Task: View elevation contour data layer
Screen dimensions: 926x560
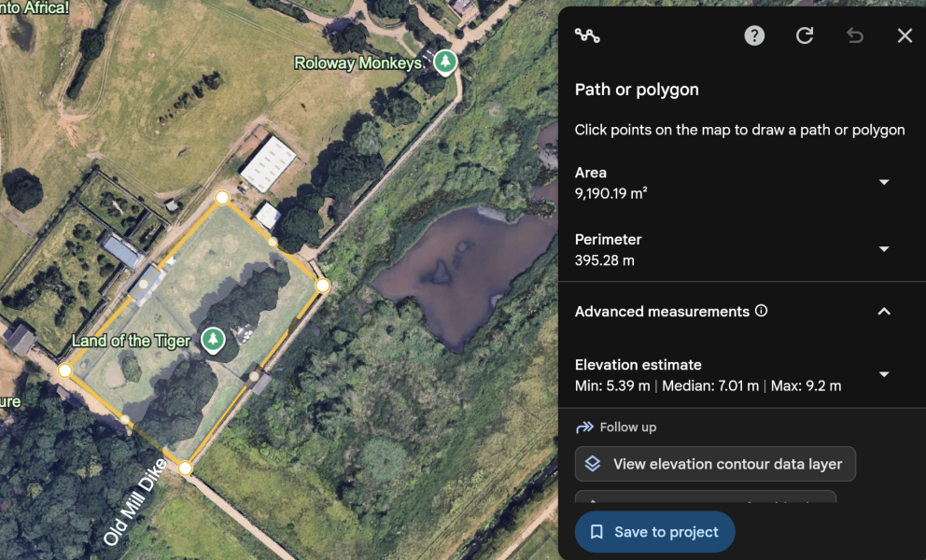Action: (x=715, y=464)
